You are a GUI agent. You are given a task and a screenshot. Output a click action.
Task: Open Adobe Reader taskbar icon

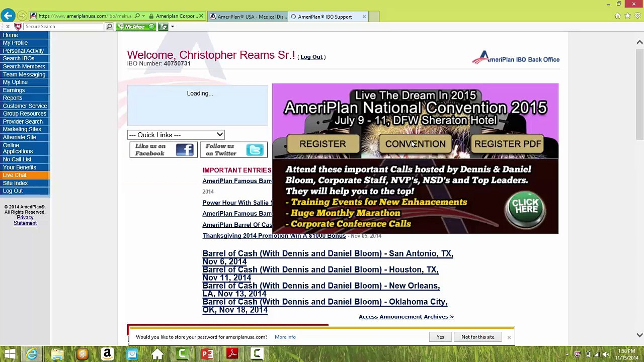pos(232,354)
